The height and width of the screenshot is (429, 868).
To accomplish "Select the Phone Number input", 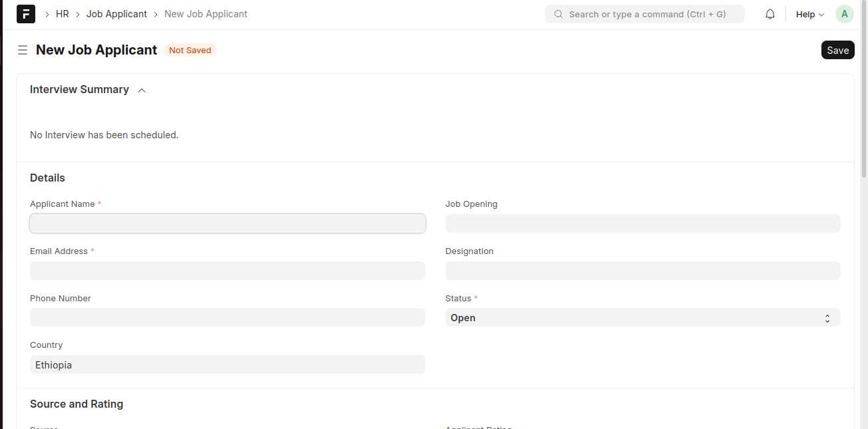I will point(228,317).
